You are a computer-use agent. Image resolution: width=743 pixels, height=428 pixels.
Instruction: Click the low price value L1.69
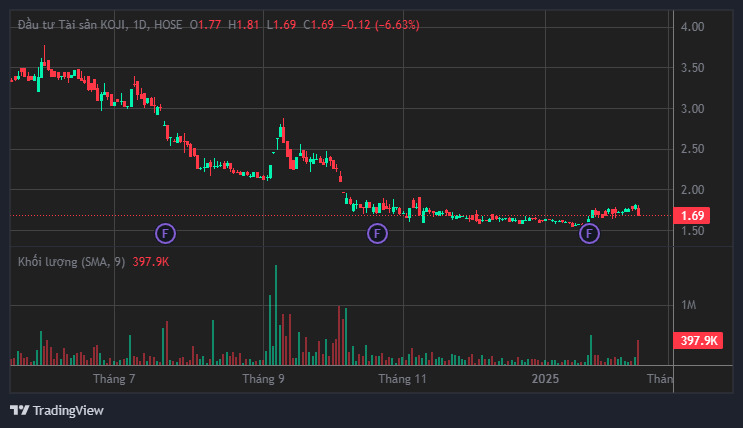281,25
